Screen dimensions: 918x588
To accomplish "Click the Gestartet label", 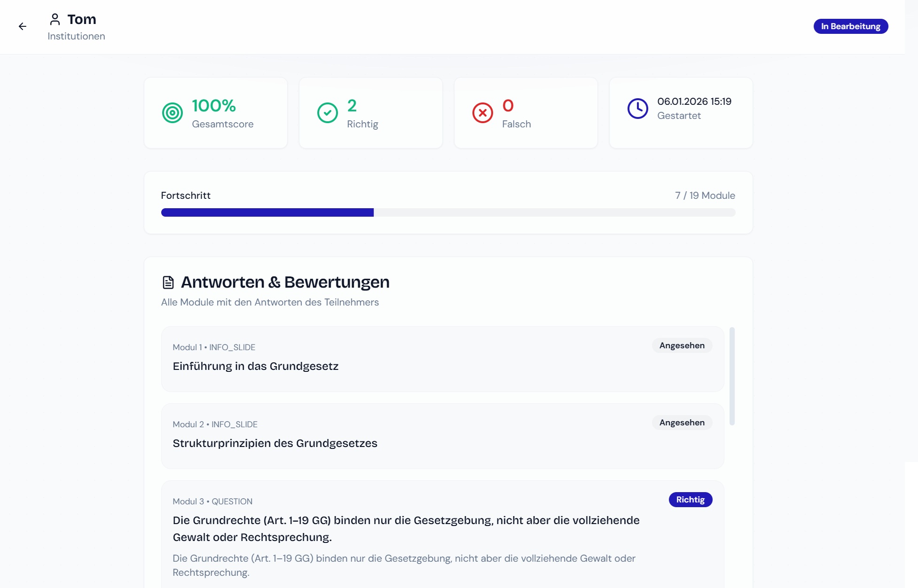I will tap(679, 116).
